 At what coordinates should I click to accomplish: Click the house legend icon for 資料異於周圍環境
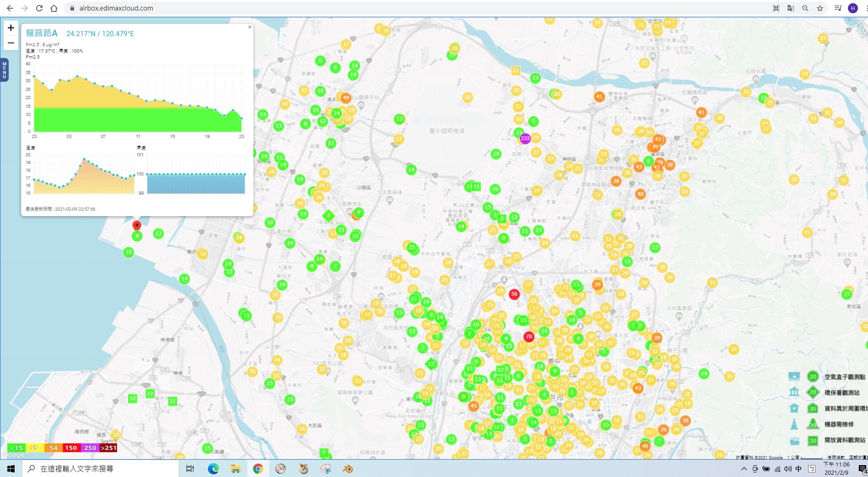point(794,408)
